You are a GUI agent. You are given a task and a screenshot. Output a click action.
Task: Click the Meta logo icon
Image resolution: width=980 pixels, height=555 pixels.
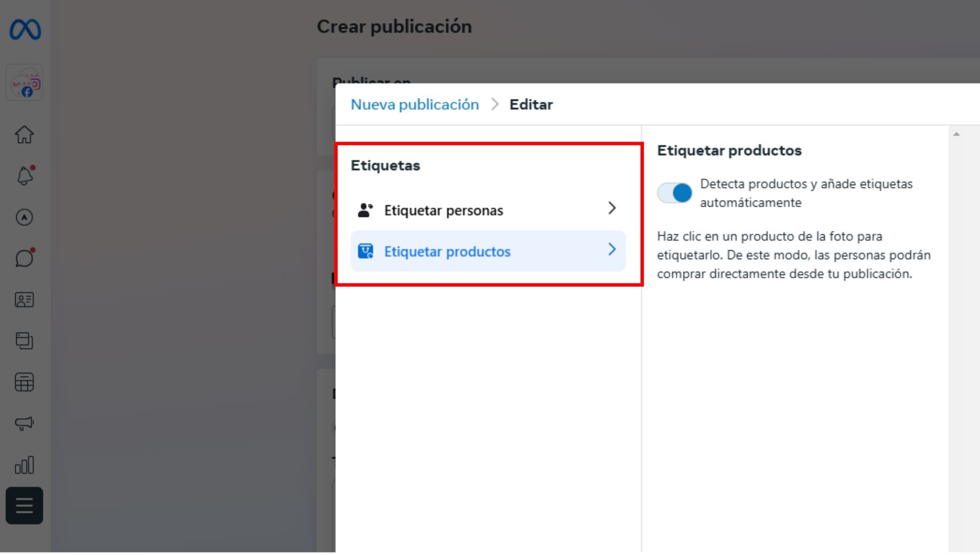point(25,29)
